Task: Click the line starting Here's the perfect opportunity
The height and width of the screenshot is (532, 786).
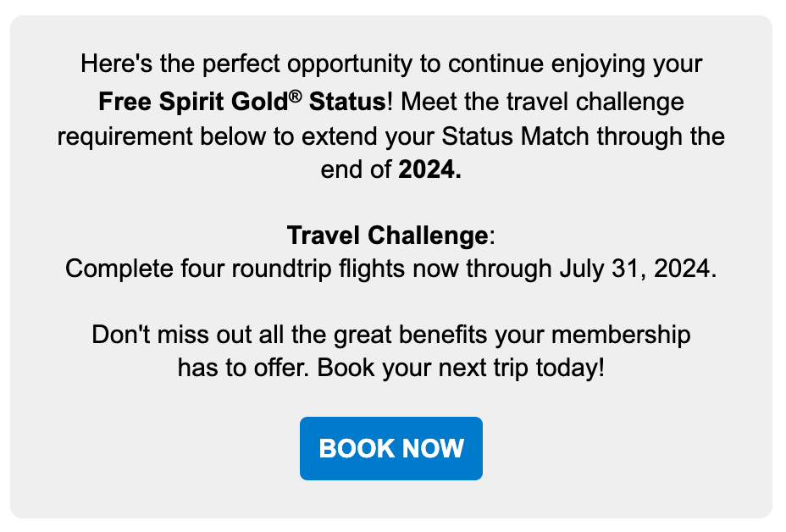Action: 391,64
